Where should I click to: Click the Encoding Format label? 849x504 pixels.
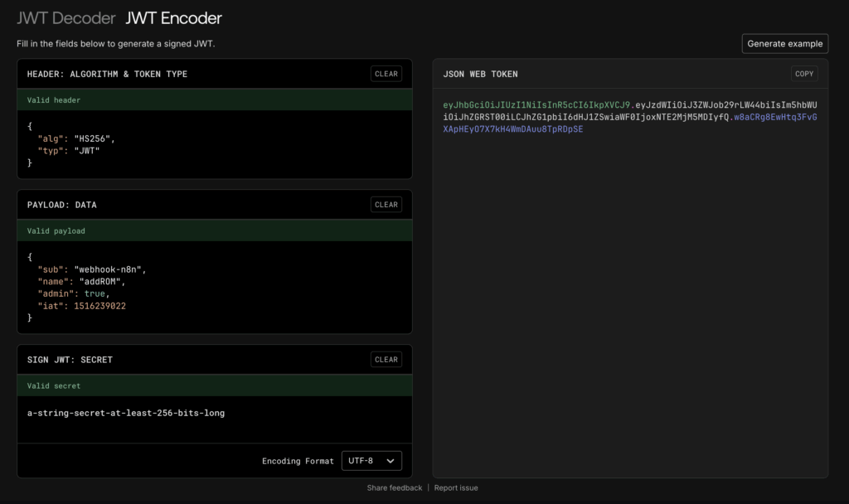click(x=298, y=461)
